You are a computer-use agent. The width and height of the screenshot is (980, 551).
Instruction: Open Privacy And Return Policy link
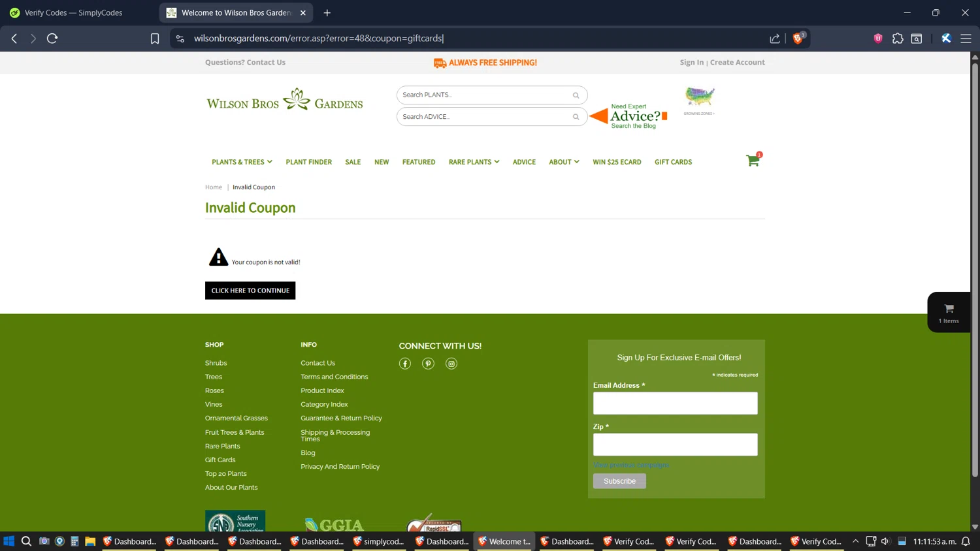[x=340, y=467]
